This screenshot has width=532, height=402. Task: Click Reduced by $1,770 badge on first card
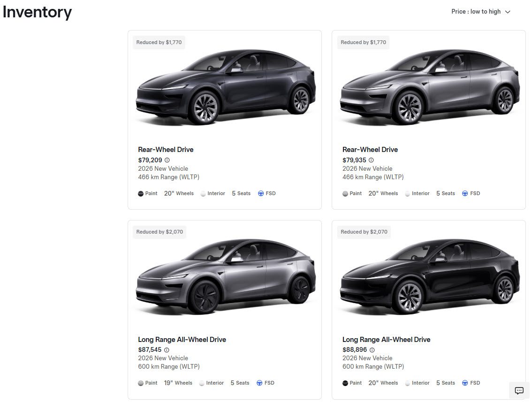(159, 43)
